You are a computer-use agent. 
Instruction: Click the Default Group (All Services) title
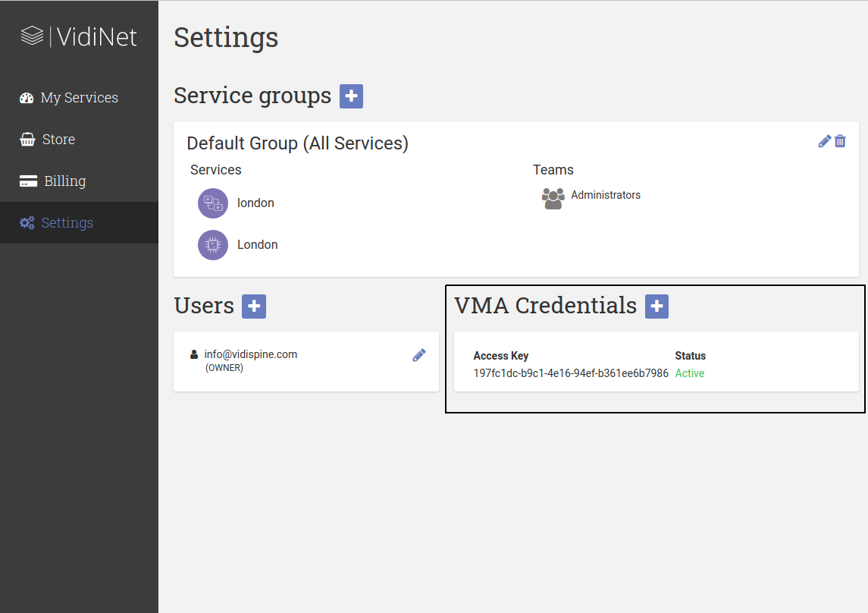pyautogui.click(x=297, y=143)
